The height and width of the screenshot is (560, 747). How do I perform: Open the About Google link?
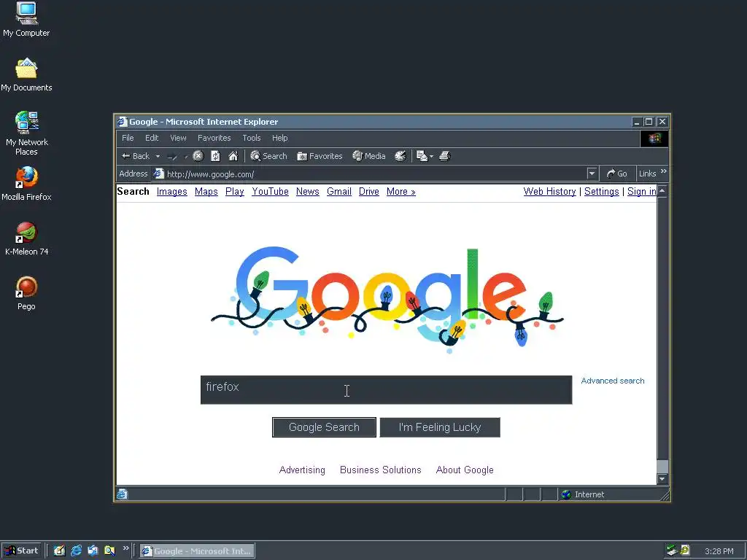465,470
